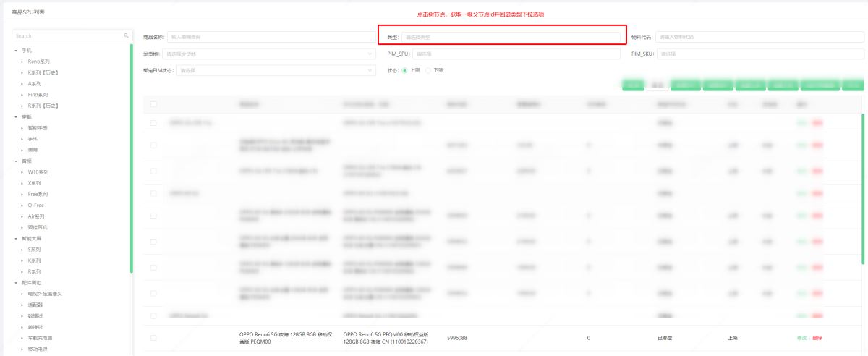
Task: Open the 类型 select dropdown
Action: [511, 37]
